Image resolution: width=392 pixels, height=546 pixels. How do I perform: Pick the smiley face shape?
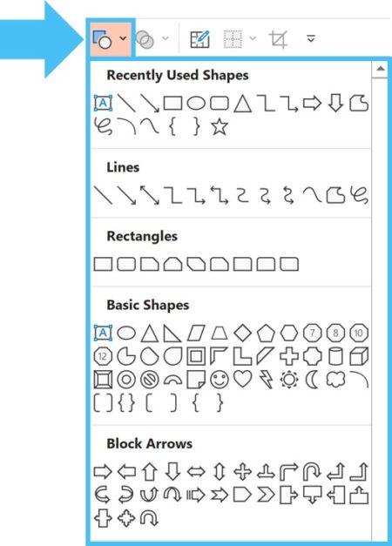220,379
